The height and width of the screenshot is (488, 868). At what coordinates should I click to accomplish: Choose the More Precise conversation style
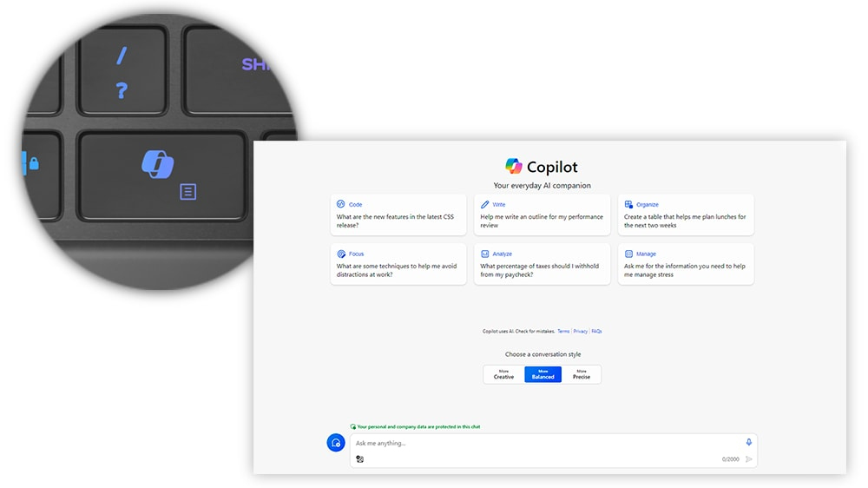click(582, 374)
